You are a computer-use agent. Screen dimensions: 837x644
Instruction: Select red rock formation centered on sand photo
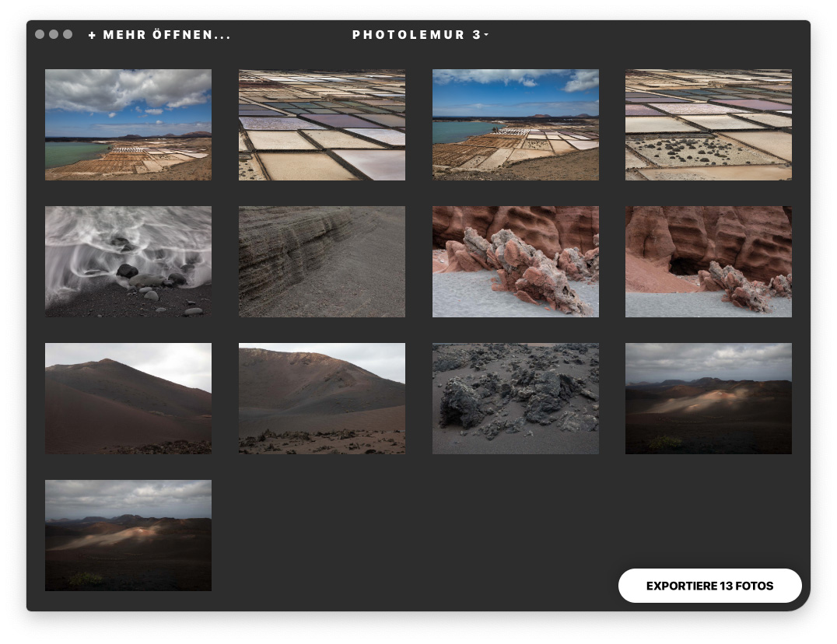tap(515, 261)
